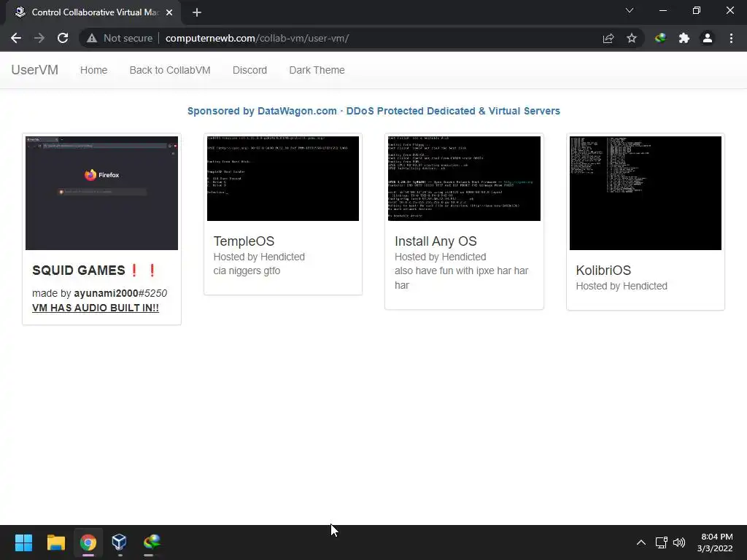747x560 pixels.
Task: Open the Home nav item
Action: pos(94,70)
